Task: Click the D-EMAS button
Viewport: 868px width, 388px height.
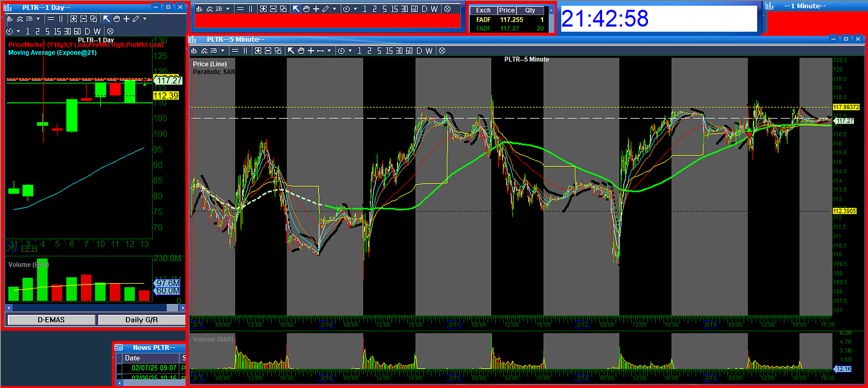Action: point(51,320)
